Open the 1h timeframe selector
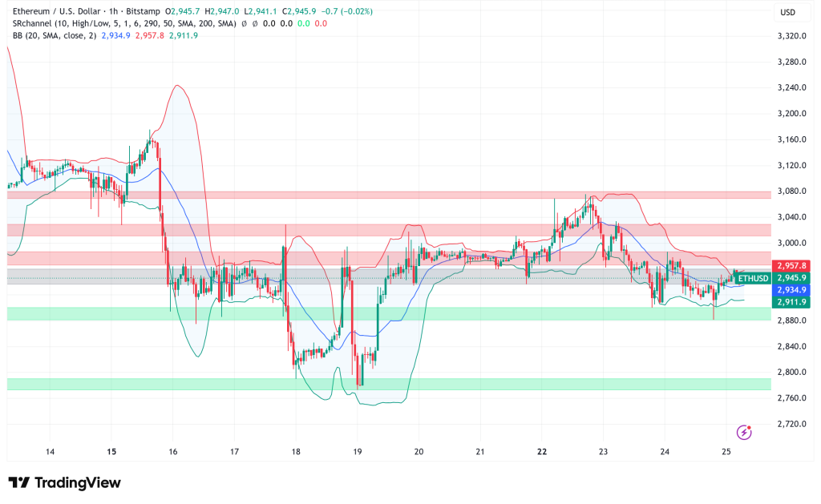The image size is (821, 504). 112,12
